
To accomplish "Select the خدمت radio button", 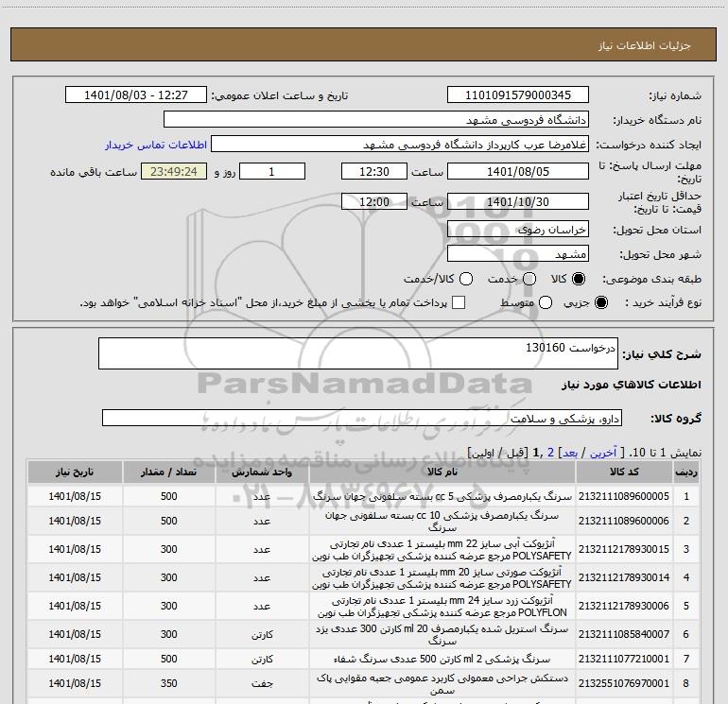I will tap(529, 279).
